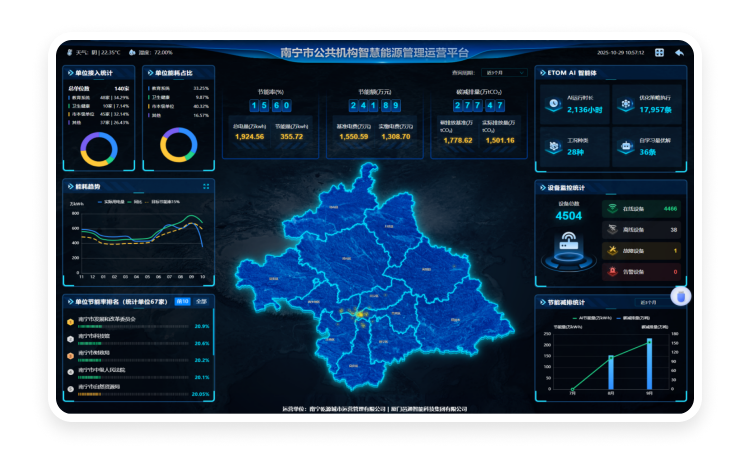Click the fault devices wrench icon
Image resolution: width=750 pixels, height=454 pixels.
tap(611, 251)
